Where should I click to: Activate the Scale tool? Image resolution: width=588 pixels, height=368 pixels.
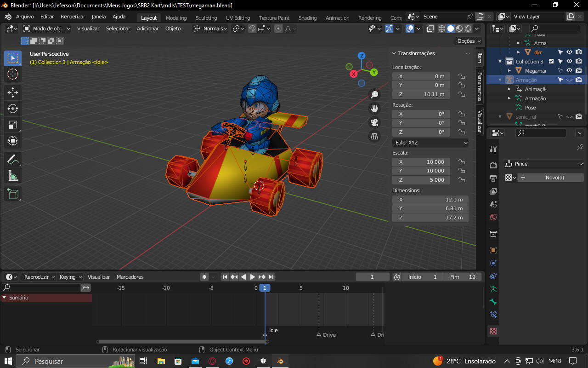pos(13,125)
